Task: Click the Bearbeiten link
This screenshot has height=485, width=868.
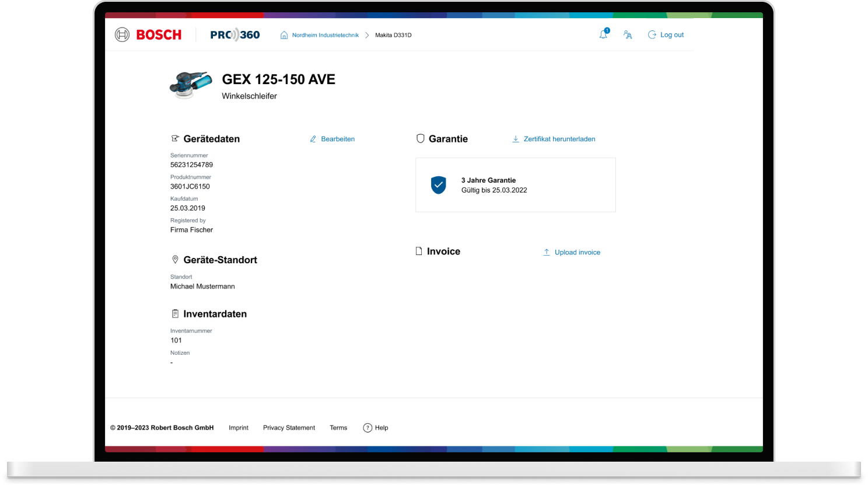Action: (x=338, y=139)
